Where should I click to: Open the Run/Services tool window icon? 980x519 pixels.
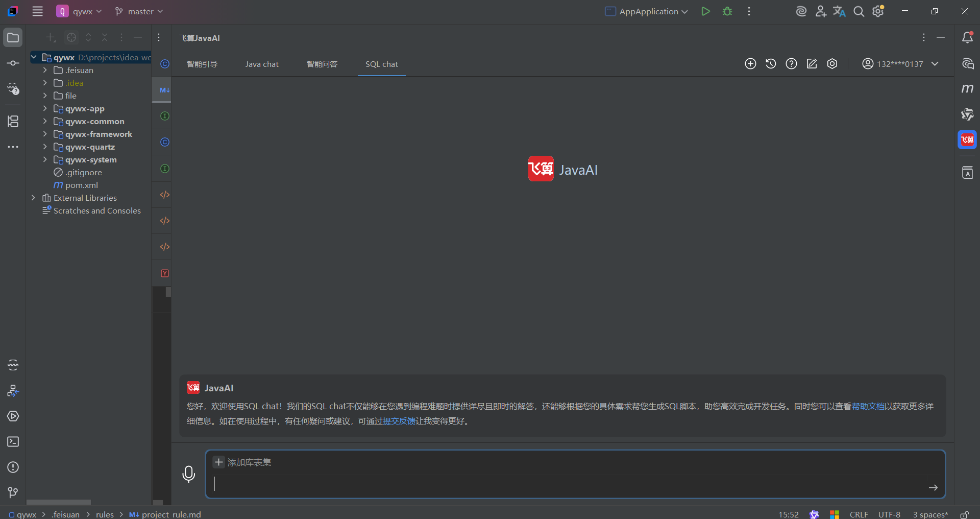coord(13,416)
